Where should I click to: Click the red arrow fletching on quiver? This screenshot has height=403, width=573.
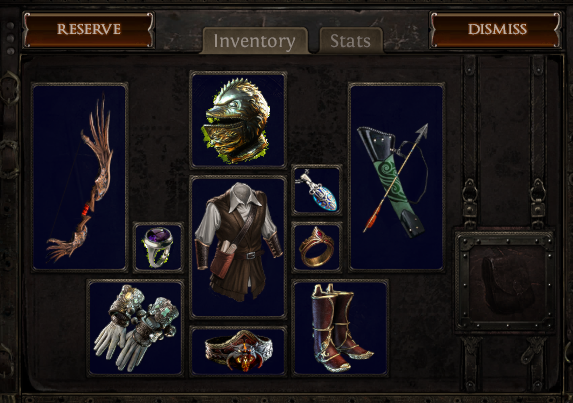(372, 220)
